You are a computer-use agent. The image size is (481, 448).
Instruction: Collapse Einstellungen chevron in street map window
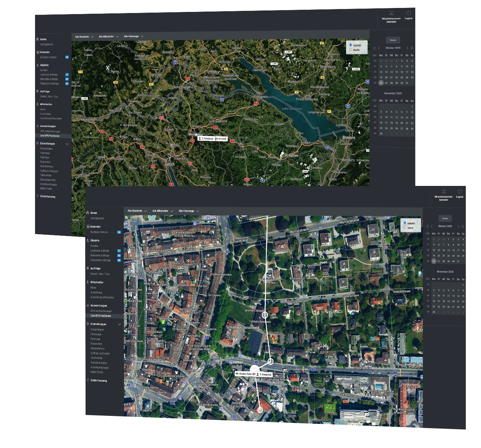coord(119,324)
